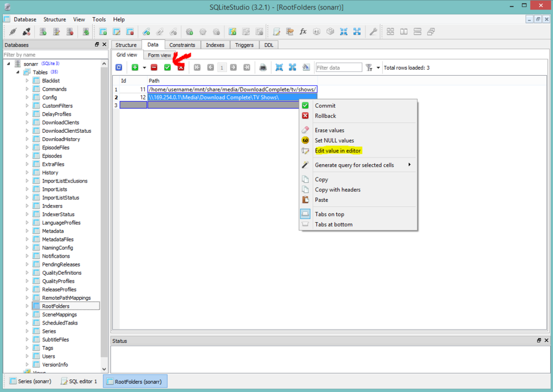Click the print/export data icon
Screen dimensions: 553x392
[263, 67]
